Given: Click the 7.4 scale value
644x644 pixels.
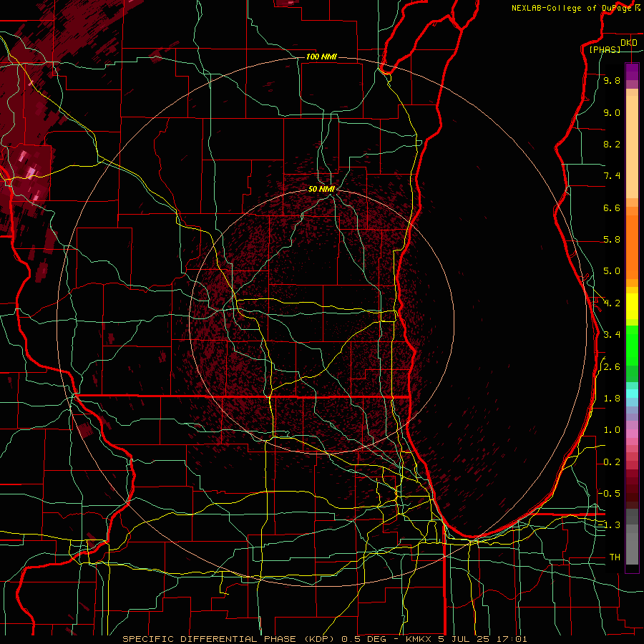Looking at the screenshot, I should coord(612,176).
